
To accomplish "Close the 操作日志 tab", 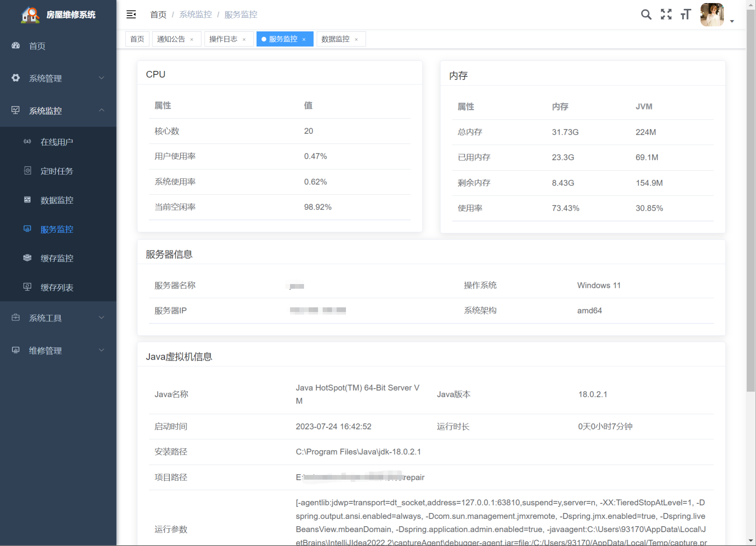I will pyautogui.click(x=244, y=40).
